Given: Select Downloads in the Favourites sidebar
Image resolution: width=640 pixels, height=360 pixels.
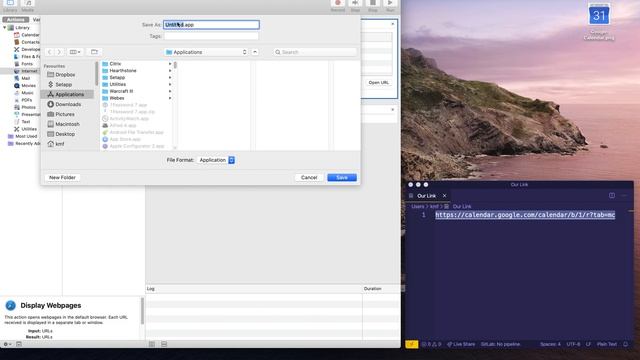Looking at the screenshot, I should coord(68,104).
